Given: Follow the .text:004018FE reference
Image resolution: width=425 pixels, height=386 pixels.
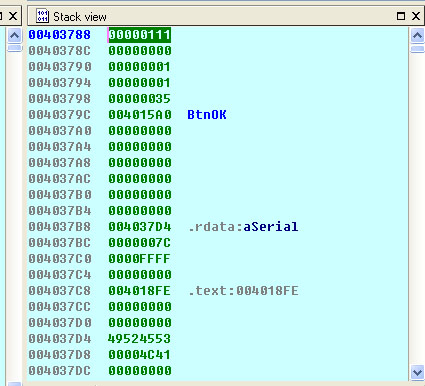Looking at the screenshot, I should point(243,291).
